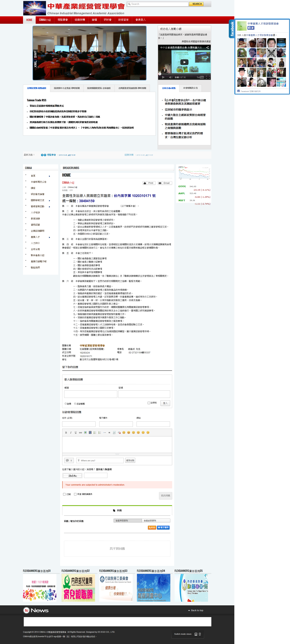Image resolution: width=290 pixels, height=644 pixels.
Task: Enable the 同意 條款與條件 checkbox
Action: [75, 494]
